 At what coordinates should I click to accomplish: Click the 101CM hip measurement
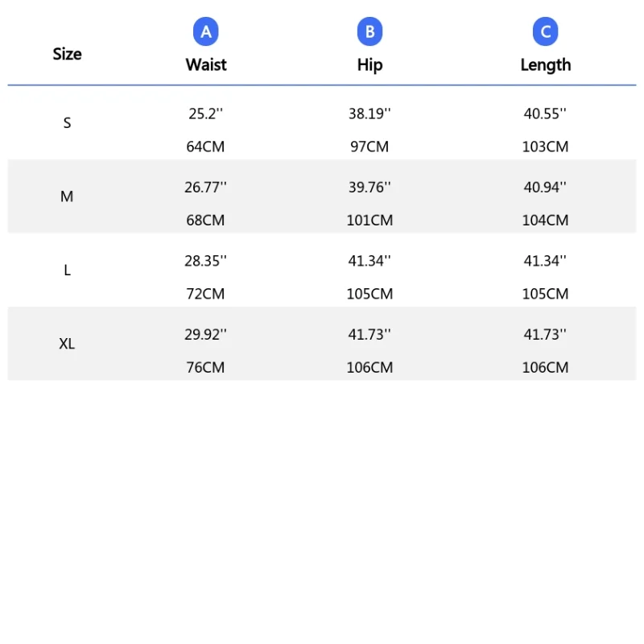coord(369,220)
